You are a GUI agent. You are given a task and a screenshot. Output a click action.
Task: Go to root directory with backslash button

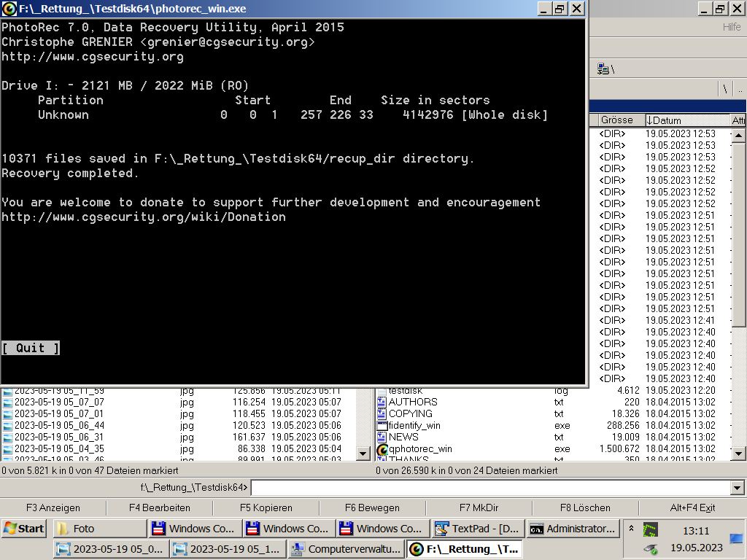(725, 89)
